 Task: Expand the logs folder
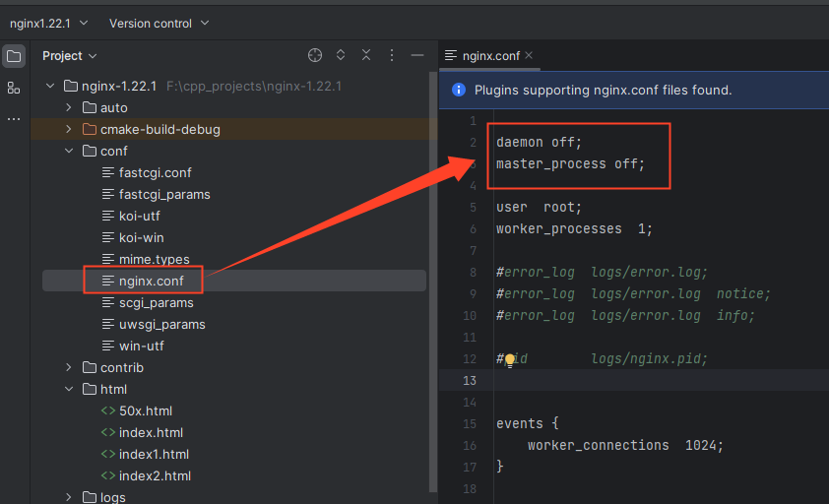pos(69,497)
